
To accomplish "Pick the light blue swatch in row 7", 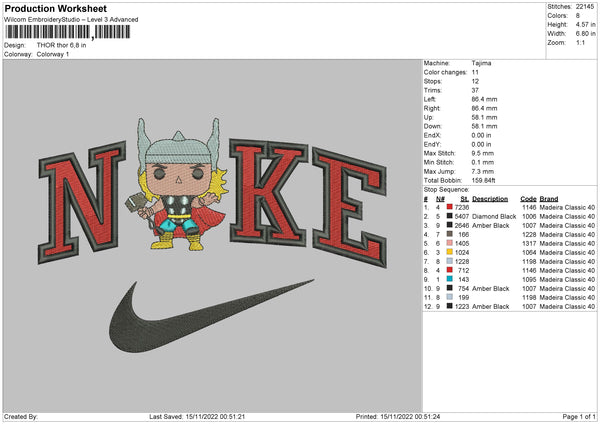I will tap(450, 261).
